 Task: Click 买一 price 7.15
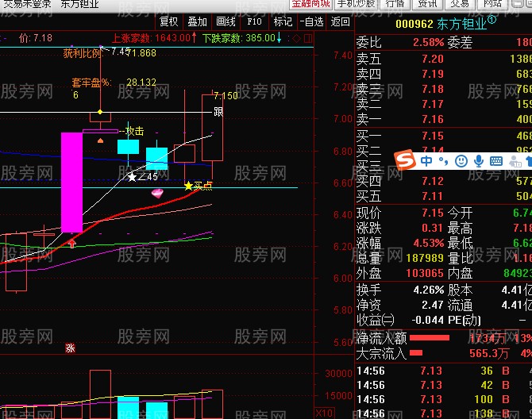433,136
